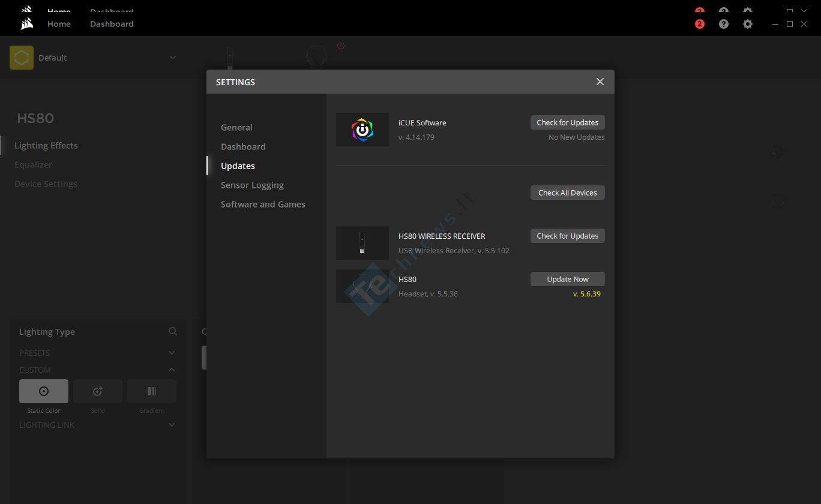Open the Default profile dropdown
Image resolution: width=821 pixels, height=504 pixels.
(x=173, y=58)
